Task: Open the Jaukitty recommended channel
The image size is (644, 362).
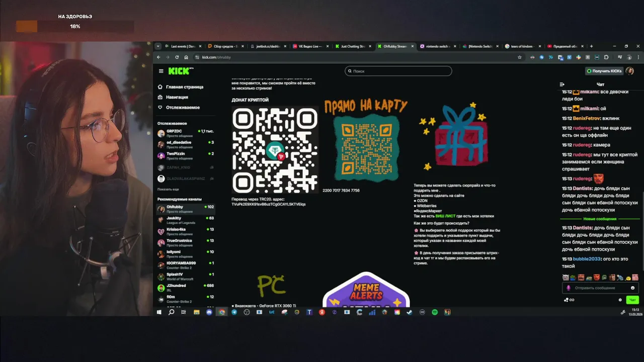Action: coord(185,220)
